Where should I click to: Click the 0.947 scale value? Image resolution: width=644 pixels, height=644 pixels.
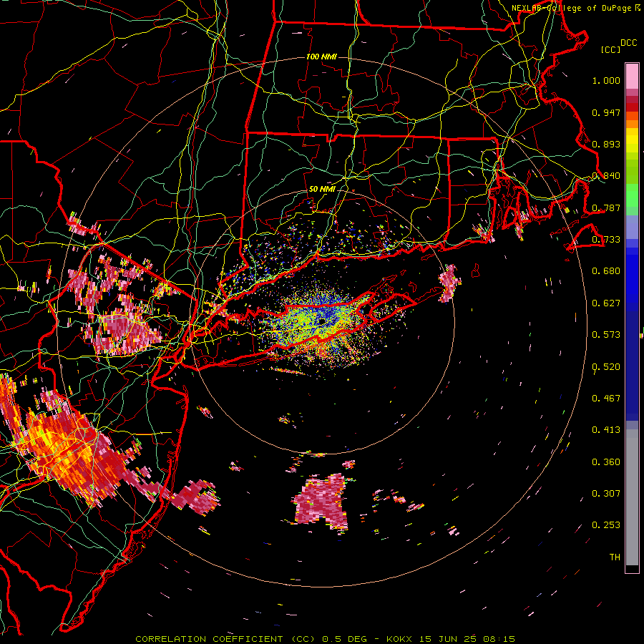(x=606, y=112)
